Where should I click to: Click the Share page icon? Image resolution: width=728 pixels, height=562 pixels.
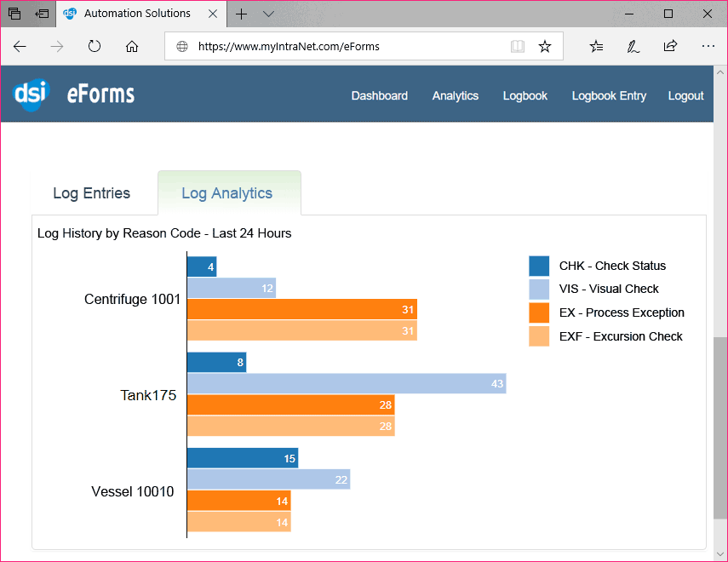click(x=670, y=46)
